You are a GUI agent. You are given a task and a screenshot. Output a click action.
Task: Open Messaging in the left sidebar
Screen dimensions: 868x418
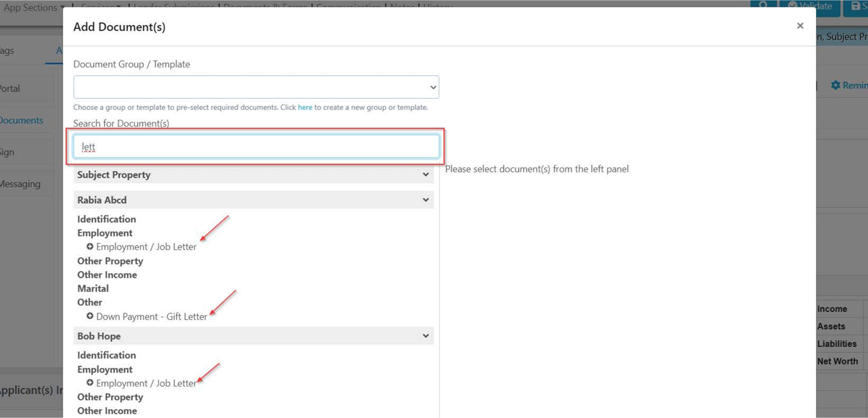[x=20, y=184]
